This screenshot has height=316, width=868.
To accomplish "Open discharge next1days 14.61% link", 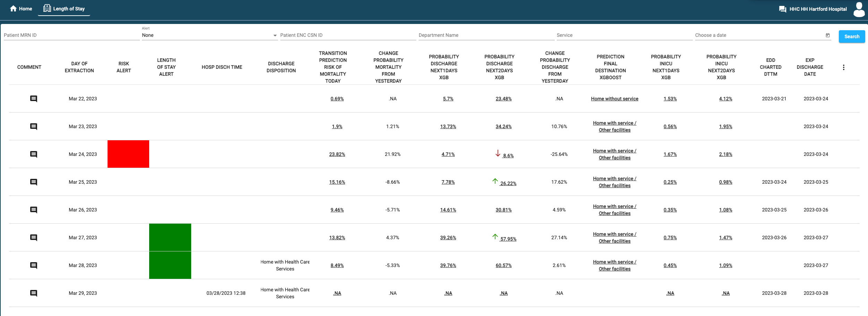I will [448, 210].
